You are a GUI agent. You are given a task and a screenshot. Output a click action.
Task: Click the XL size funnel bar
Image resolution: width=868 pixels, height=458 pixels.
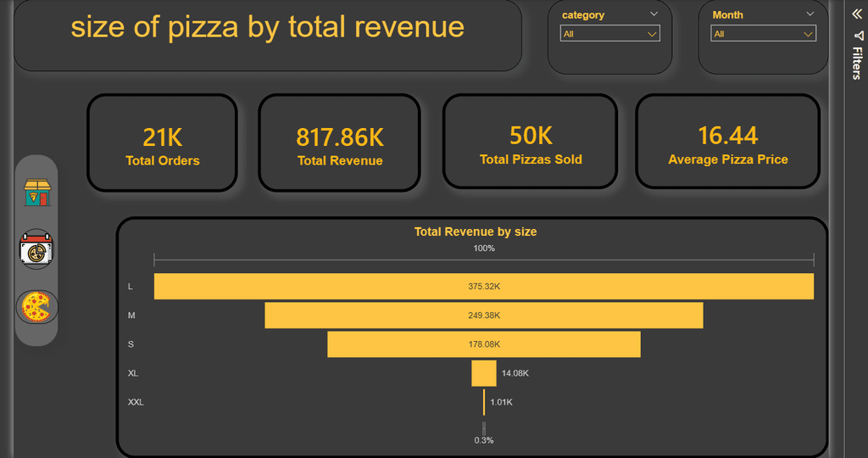[484, 373]
